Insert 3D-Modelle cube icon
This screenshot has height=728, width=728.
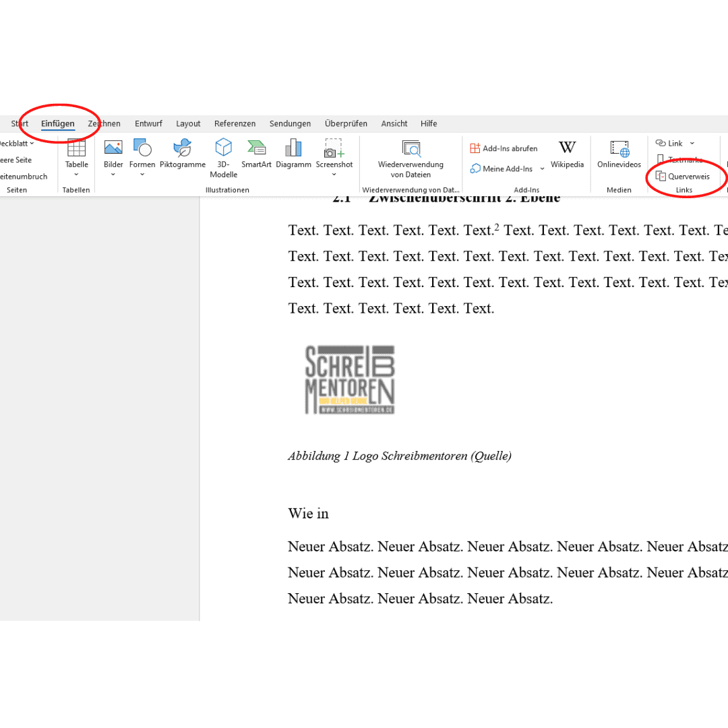[x=223, y=148]
